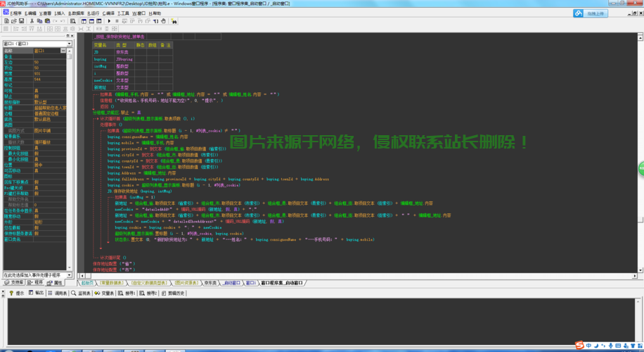Click the Run (play triangle) toolbar icon
644x352 pixels.
[109, 21]
